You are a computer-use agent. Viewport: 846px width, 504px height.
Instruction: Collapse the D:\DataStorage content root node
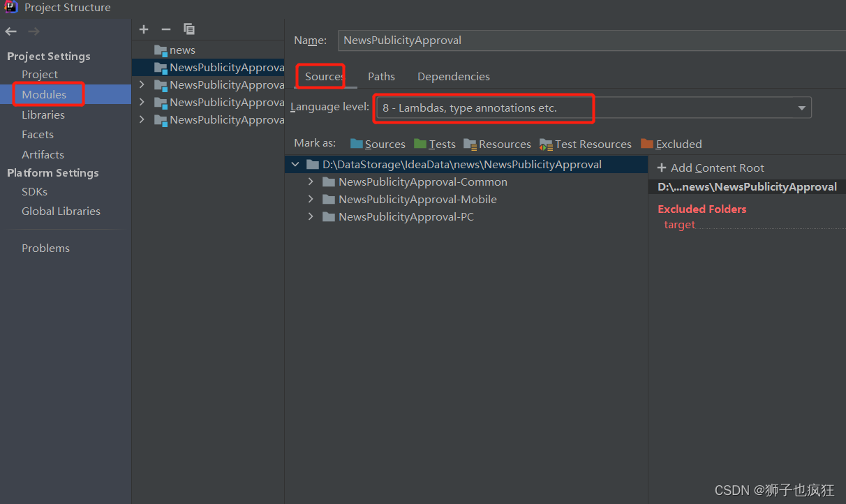(x=295, y=165)
